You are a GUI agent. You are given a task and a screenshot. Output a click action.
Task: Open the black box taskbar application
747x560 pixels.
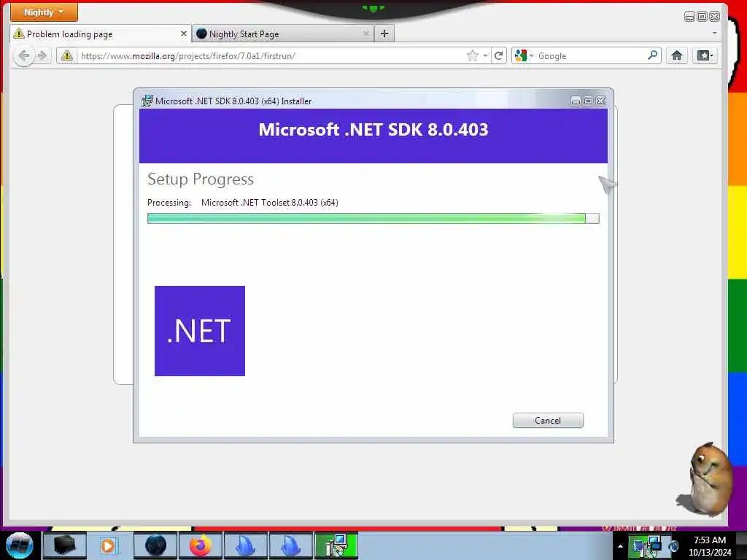(65, 545)
